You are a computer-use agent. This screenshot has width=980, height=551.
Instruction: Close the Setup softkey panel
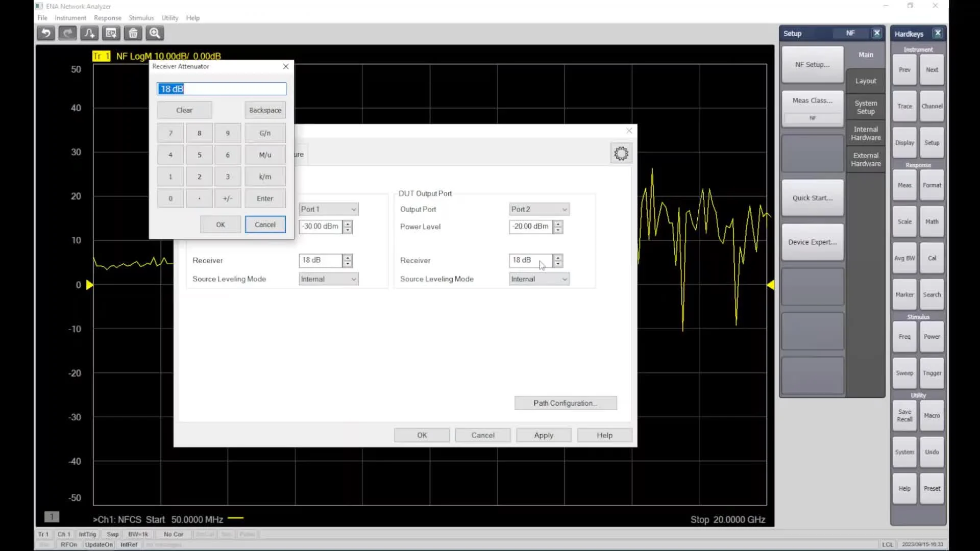click(x=877, y=33)
